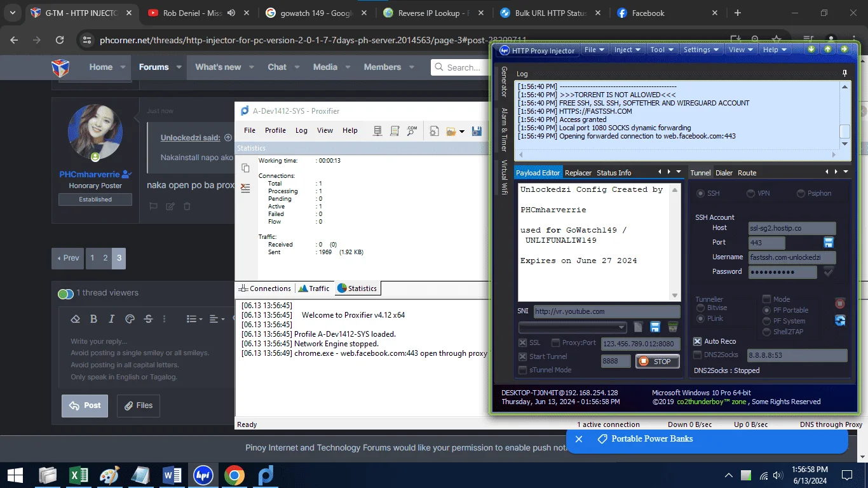The image size is (868, 488).
Task: Save the SSH account with floppy icon beside Port
Action: pyautogui.click(x=829, y=243)
